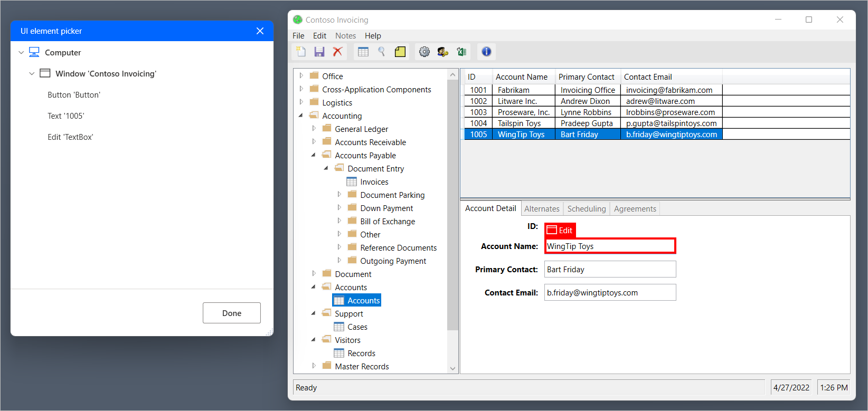Screen dimensions: 868x411
Task: Click the Export to Excel icon
Action: [x=461, y=52]
